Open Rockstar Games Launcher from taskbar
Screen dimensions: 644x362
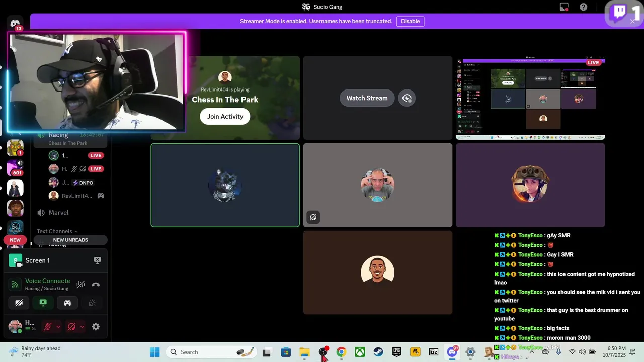pyautogui.click(x=415, y=352)
